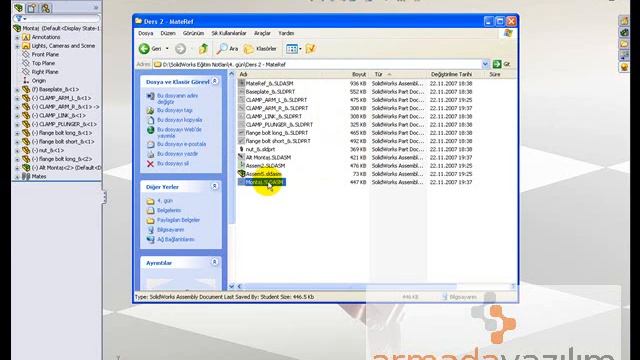This screenshot has width=640, height=360.
Task: Click the forward navigation arrow
Action: click(x=180, y=49)
